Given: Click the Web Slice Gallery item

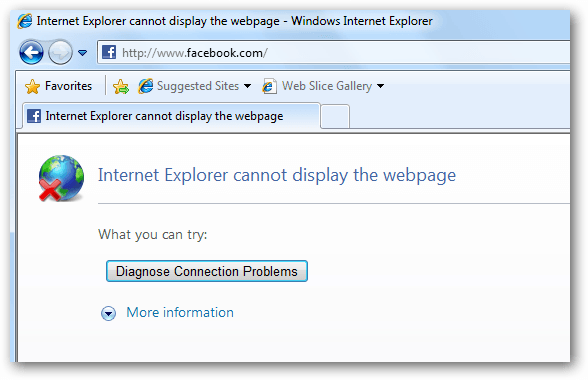Looking at the screenshot, I should click(317, 86).
